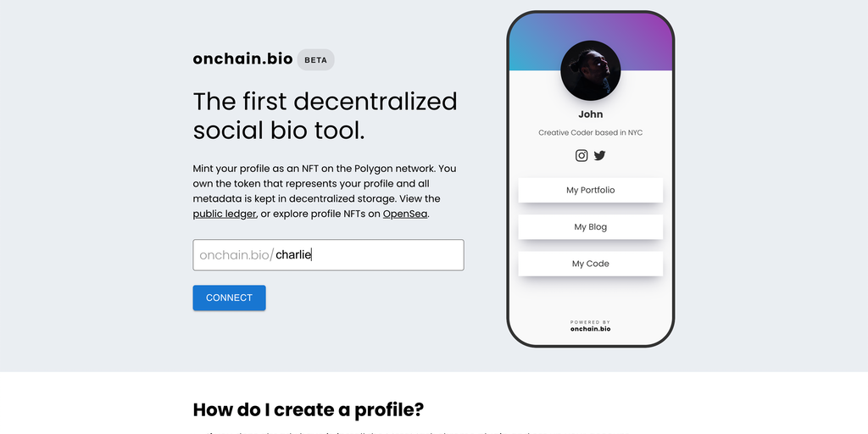Click the gray 'onchain.bio/' prefix in the field
The height and width of the screenshot is (434, 868).
tap(236, 254)
